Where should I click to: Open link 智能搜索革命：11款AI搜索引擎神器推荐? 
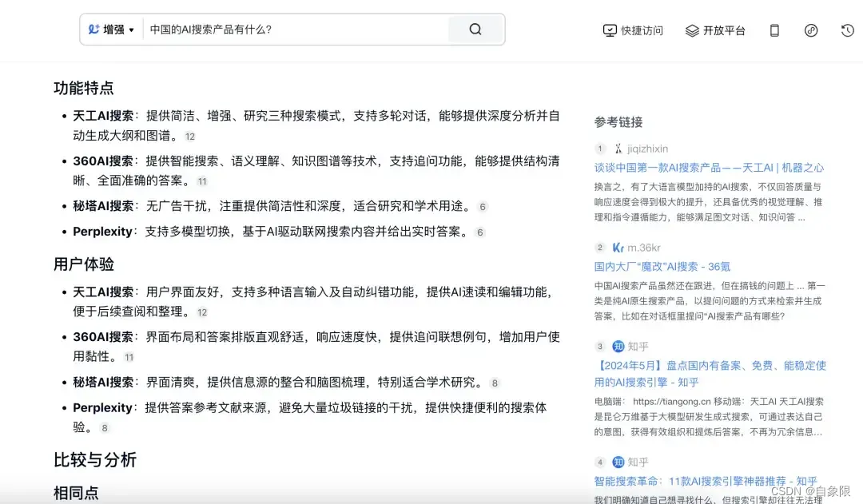pyautogui.click(x=706, y=481)
